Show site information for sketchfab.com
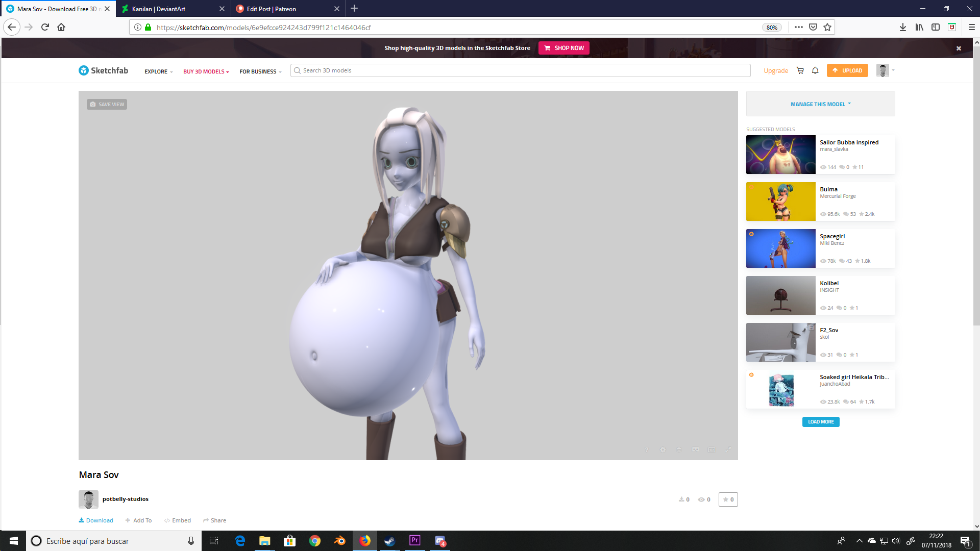Image resolution: width=980 pixels, height=551 pixels. click(x=138, y=27)
